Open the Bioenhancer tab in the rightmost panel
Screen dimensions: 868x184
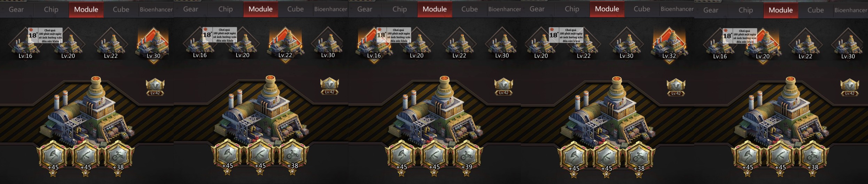851,10
